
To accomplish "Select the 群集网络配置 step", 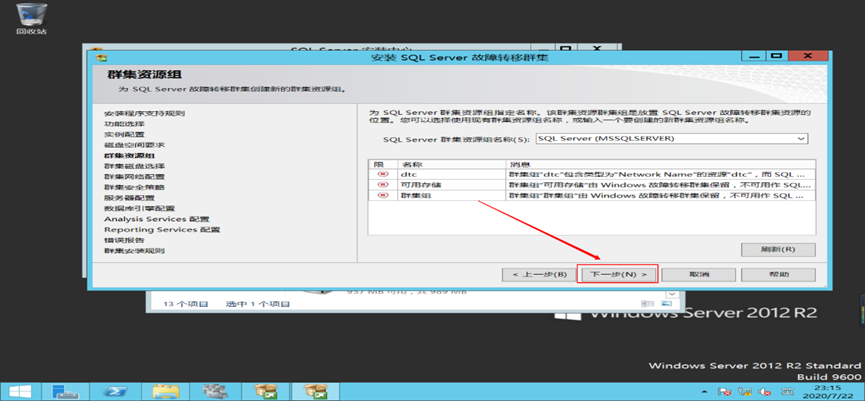I will (x=135, y=177).
